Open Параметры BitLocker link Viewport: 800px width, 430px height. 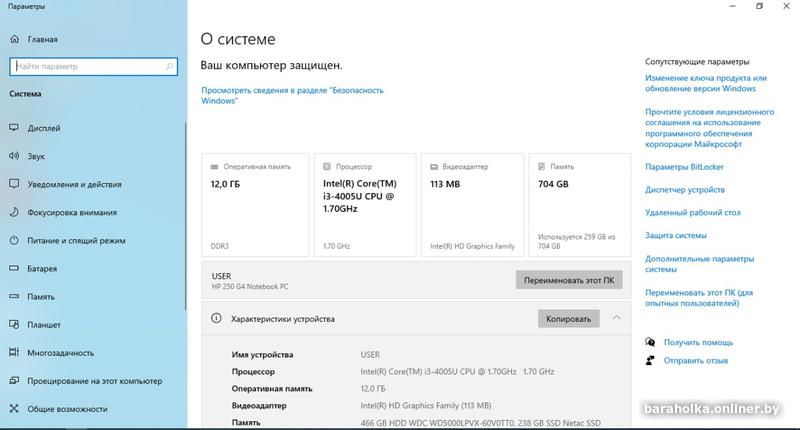[x=684, y=167]
